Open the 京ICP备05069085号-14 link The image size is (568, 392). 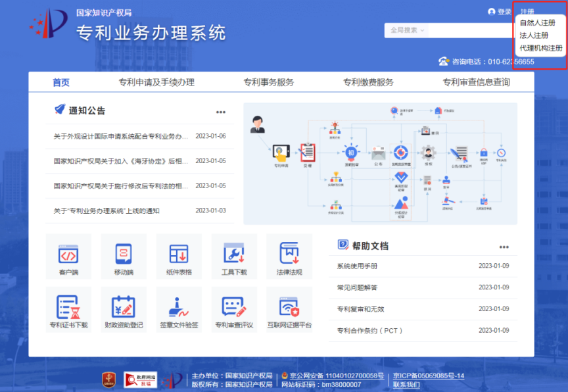(429, 376)
